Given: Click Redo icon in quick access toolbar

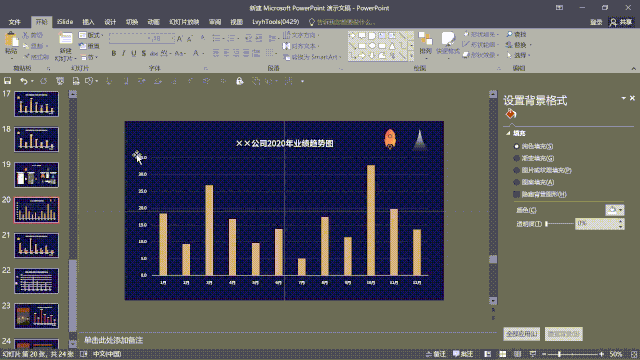Looking at the screenshot, I should [x=44, y=81].
